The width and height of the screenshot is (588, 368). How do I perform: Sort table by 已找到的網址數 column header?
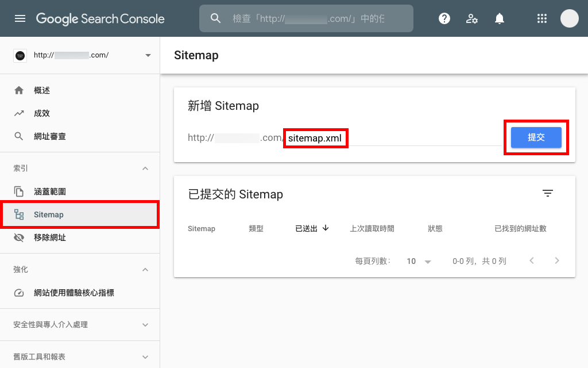tap(520, 228)
